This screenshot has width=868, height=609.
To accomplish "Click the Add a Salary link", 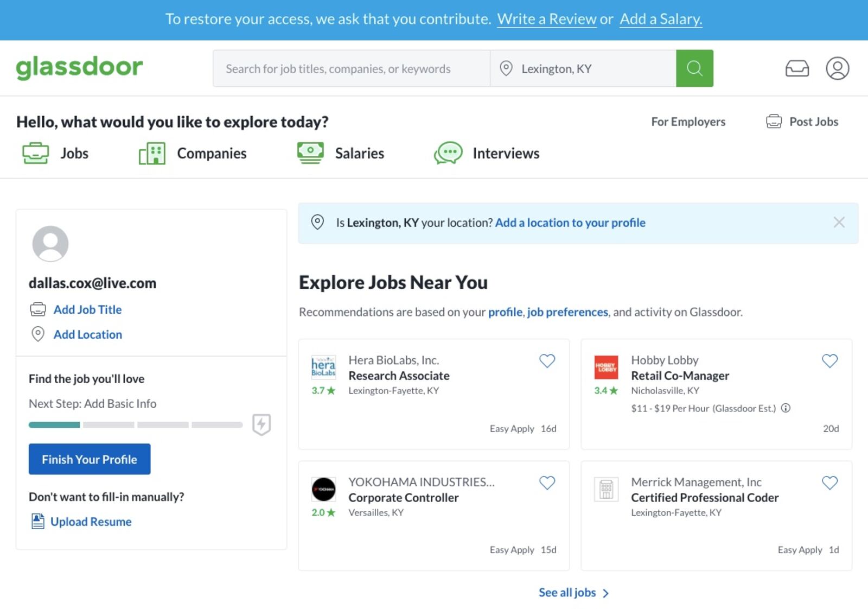I will [x=661, y=19].
